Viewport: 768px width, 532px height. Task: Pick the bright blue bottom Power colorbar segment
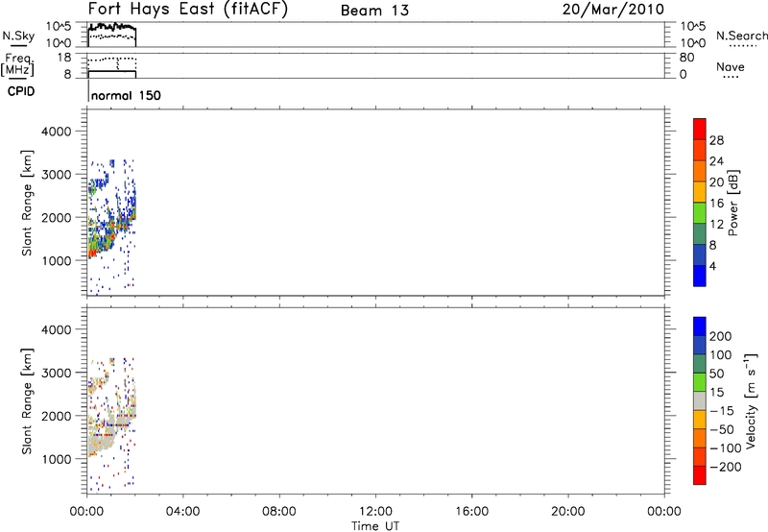700,276
